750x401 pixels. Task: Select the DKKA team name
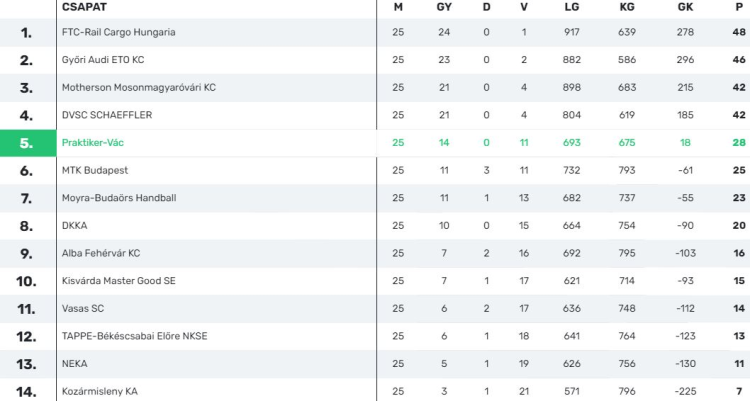[x=75, y=225]
